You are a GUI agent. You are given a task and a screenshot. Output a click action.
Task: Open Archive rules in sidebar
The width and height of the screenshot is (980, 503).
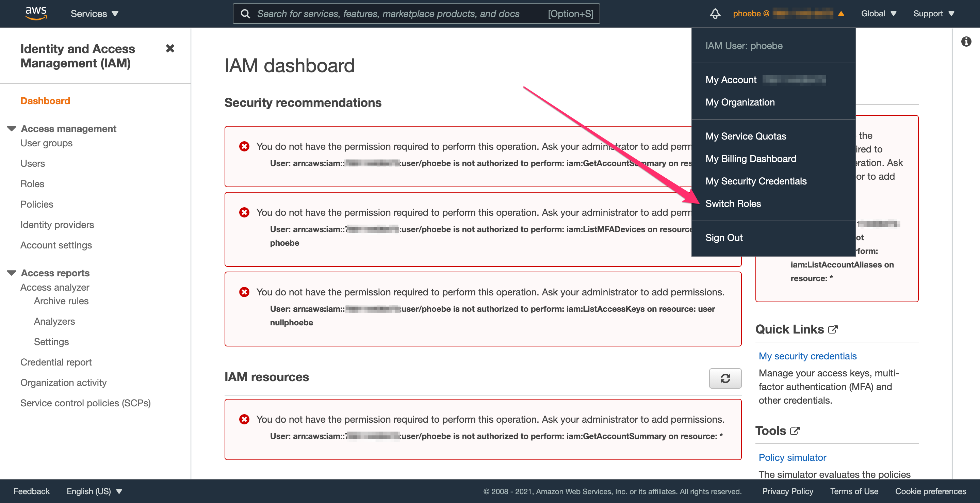pos(61,301)
